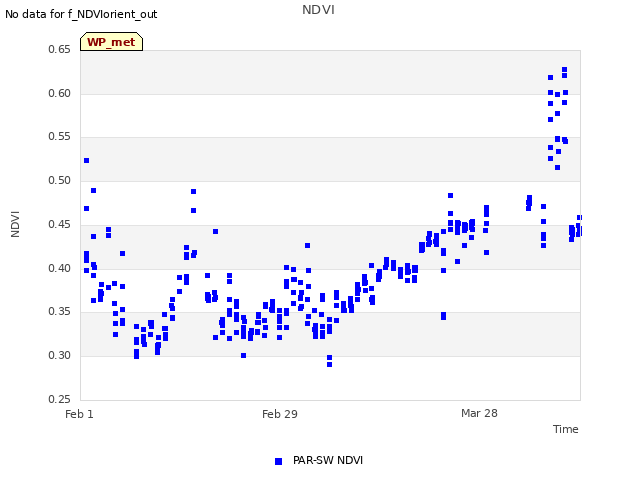
Task: Click the WP_met tab label
Action: pyautogui.click(x=111, y=42)
